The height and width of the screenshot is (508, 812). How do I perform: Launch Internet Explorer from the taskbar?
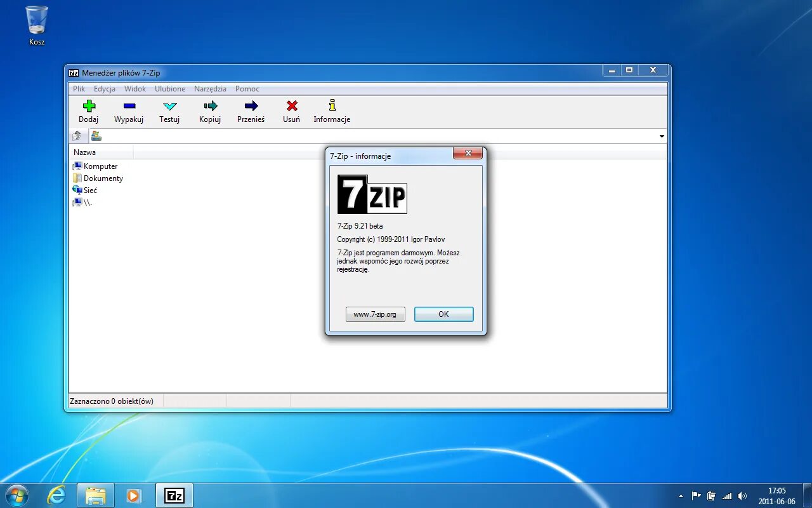(56, 495)
